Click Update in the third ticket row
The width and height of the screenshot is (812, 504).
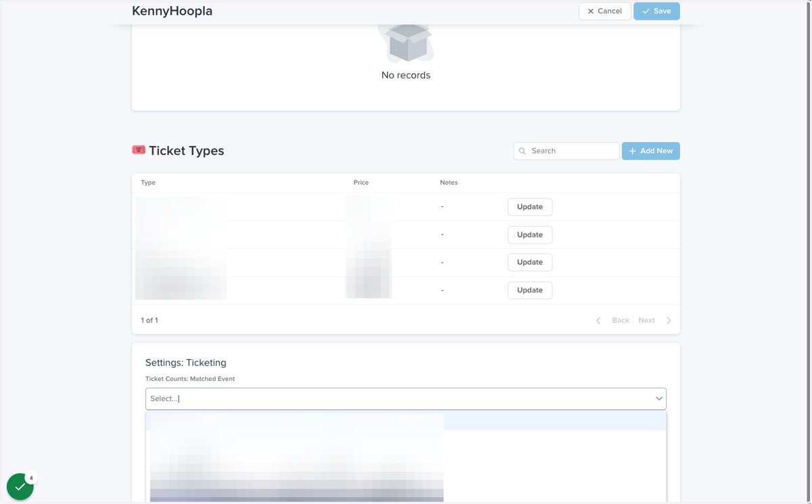[x=530, y=262]
